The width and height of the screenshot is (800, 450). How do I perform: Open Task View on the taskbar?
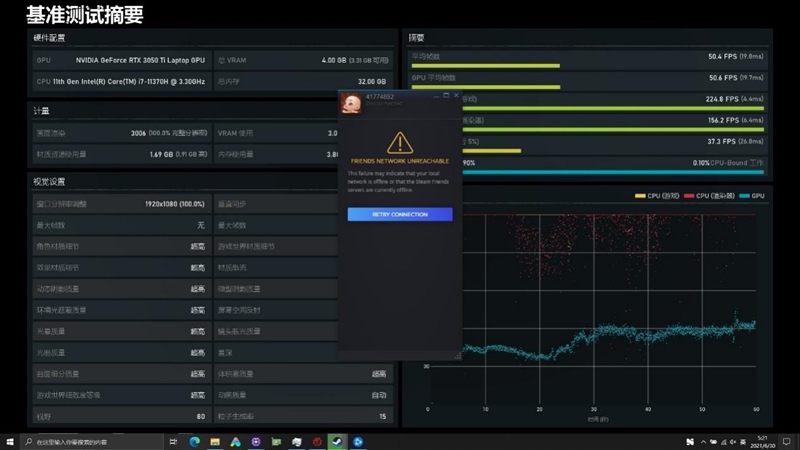pyautogui.click(x=173, y=442)
